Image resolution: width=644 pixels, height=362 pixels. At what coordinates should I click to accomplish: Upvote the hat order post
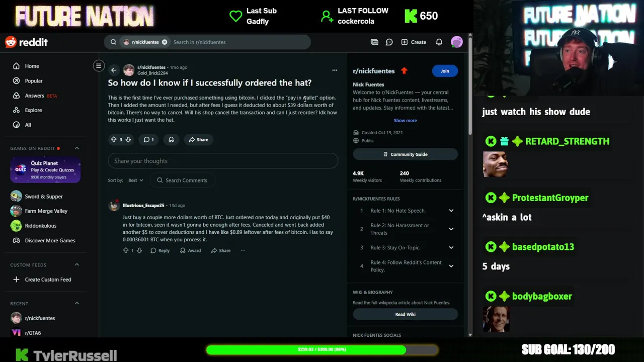(x=114, y=140)
